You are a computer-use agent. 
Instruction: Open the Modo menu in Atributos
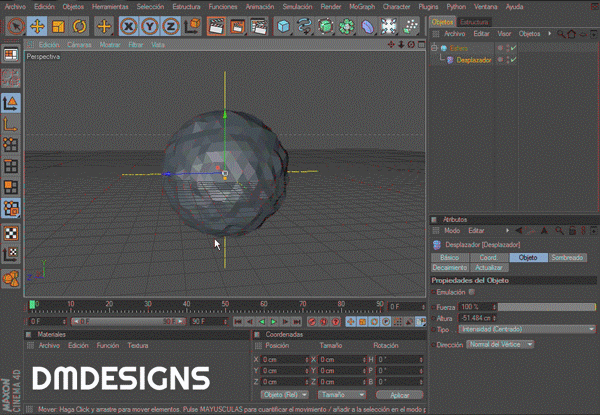coord(452,231)
